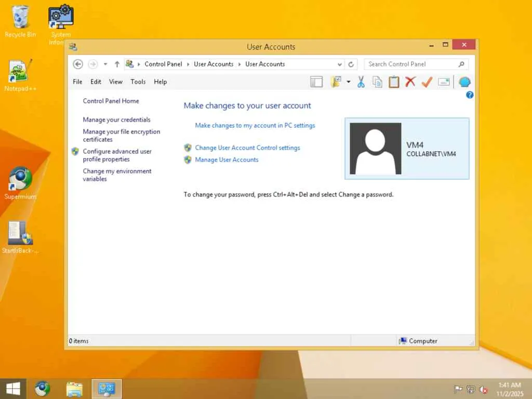Go up one level with Up arrow

(117, 64)
